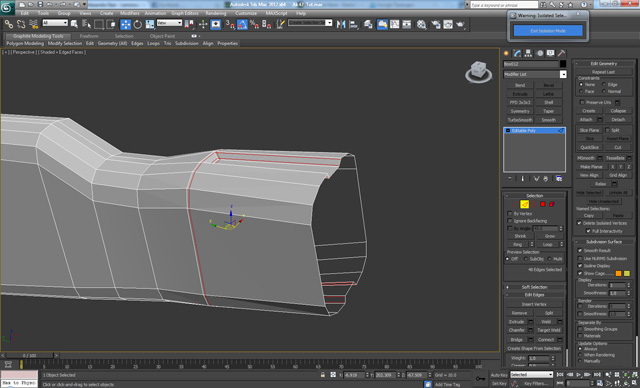Select Element sub-object level icon
This screenshot has width=640, height=388.
tap(551, 204)
